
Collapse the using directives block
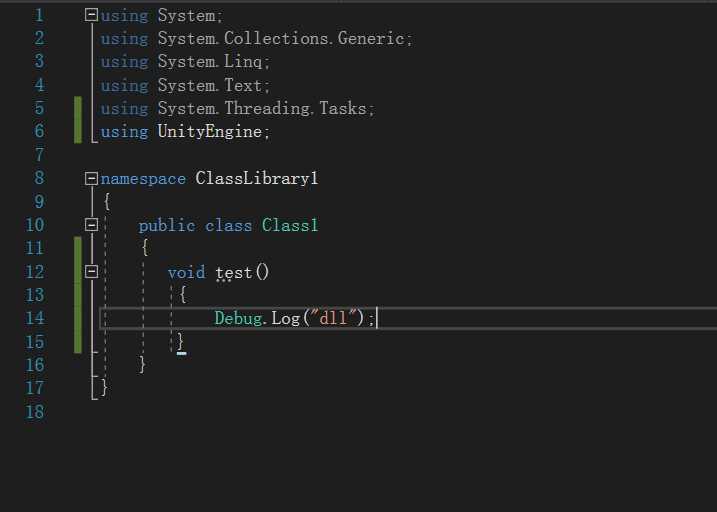point(91,15)
